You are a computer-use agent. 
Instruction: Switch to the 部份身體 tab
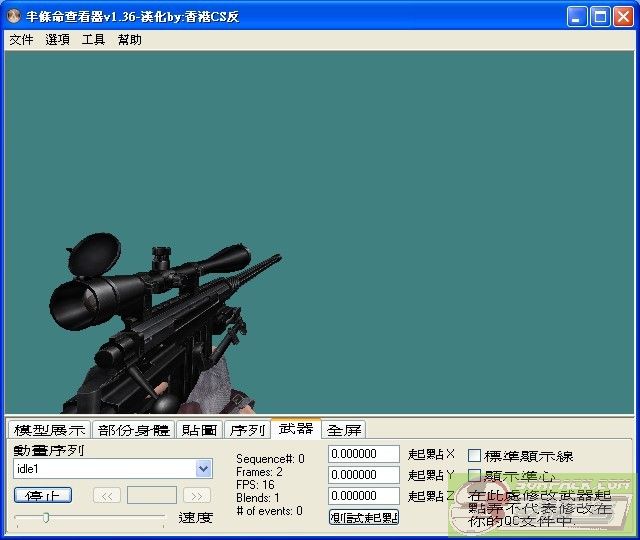click(x=134, y=430)
